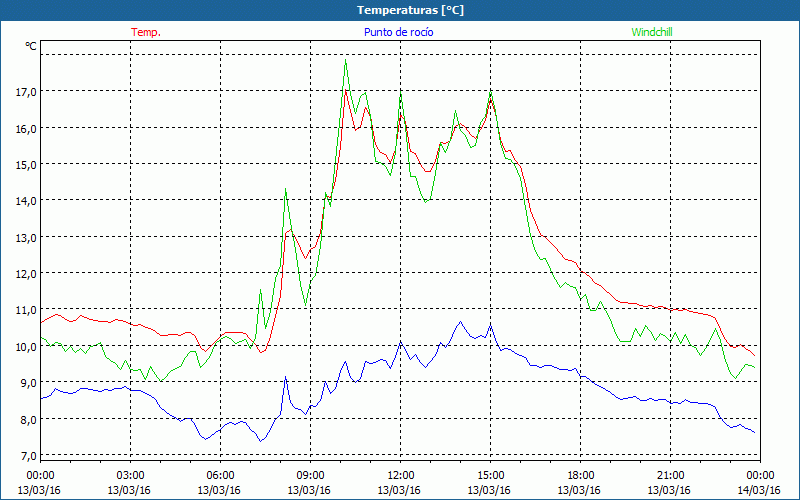Image resolution: width=800 pixels, height=500 pixels.
Task: Click the 09:00 time axis label
Action: click(x=310, y=476)
